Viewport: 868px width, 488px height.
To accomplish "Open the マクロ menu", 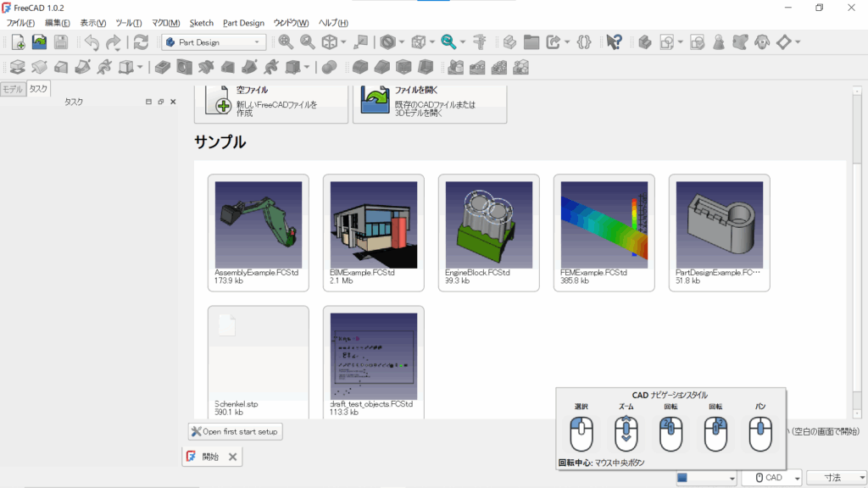I will pos(167,23).
